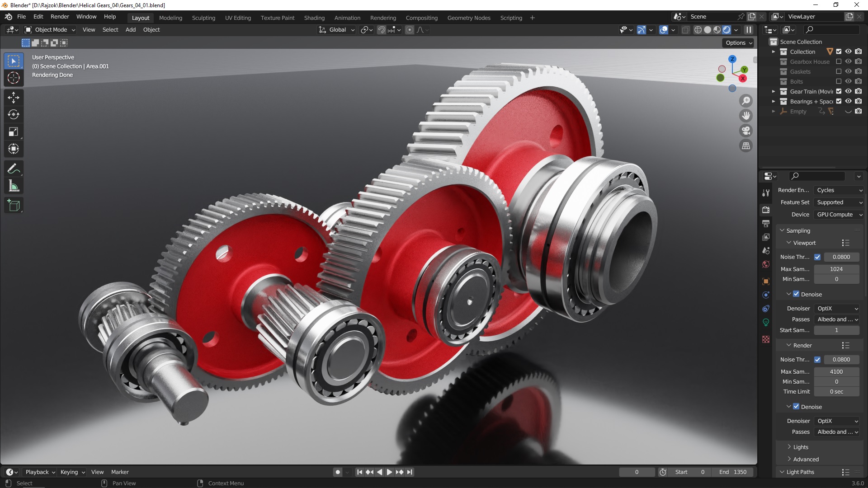Screen dimensions: 868x488
Task: Switch to the Geometry Nodes workspace tab
Action: [469, 18]
